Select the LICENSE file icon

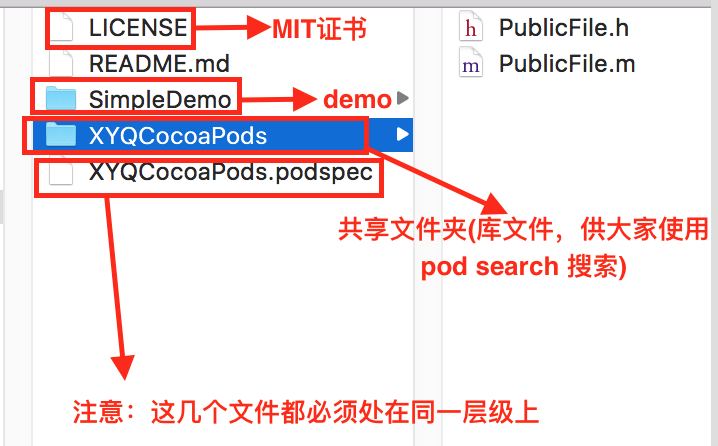(x=61, y=27)
